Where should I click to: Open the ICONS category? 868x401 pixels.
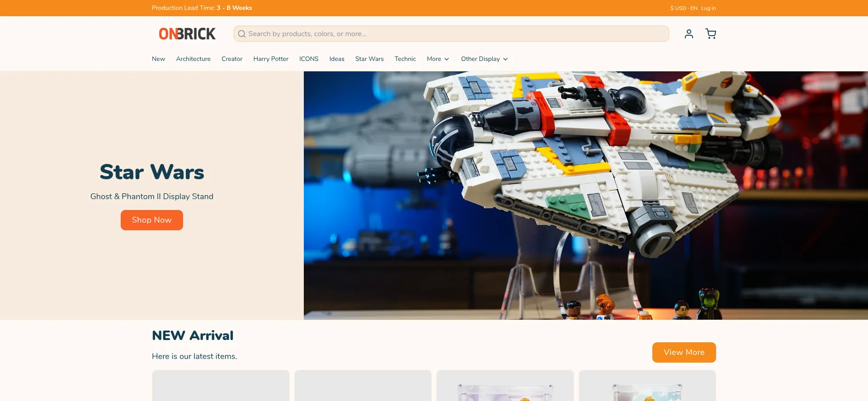(x=309, y=59)
